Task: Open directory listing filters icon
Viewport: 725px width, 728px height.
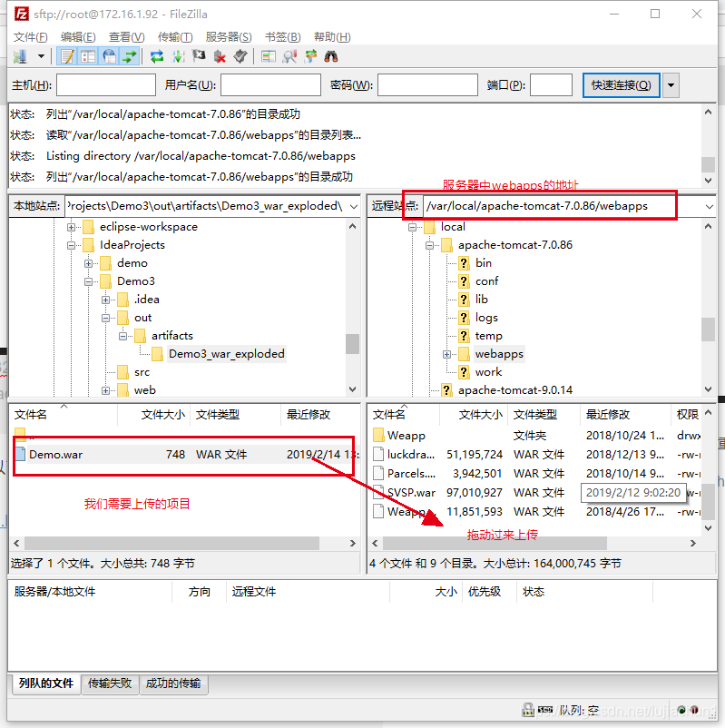Action: pyautogui.click(x=268, y=56)
